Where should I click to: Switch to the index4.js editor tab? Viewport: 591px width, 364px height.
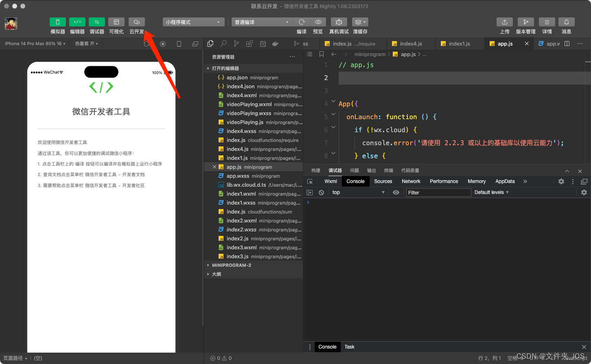(411, 44)
